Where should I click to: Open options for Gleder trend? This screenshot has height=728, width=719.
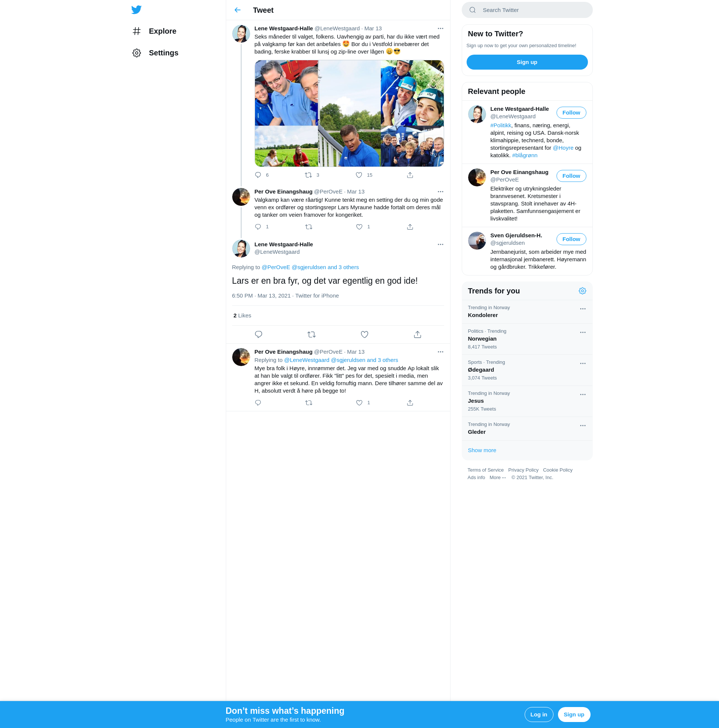(582, 426)
